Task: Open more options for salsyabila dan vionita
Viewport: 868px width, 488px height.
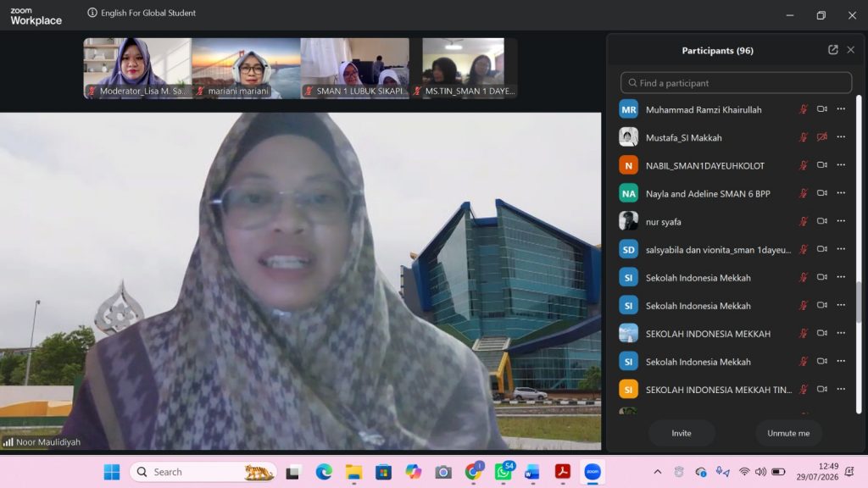Action: tap(841, 249)
